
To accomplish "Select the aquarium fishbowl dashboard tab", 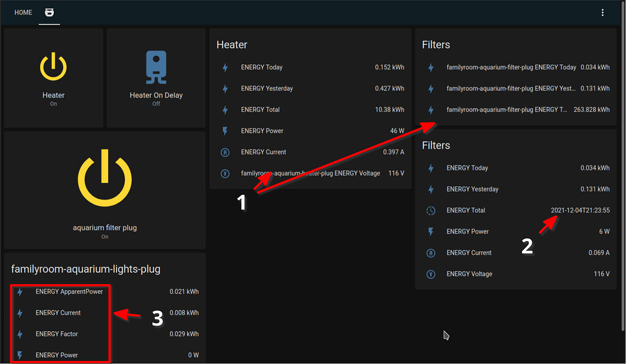I will [x=50, y=12].
